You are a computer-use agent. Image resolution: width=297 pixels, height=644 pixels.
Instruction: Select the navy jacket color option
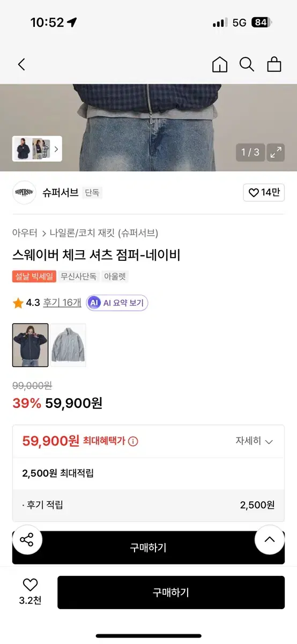tap(30, 345)
